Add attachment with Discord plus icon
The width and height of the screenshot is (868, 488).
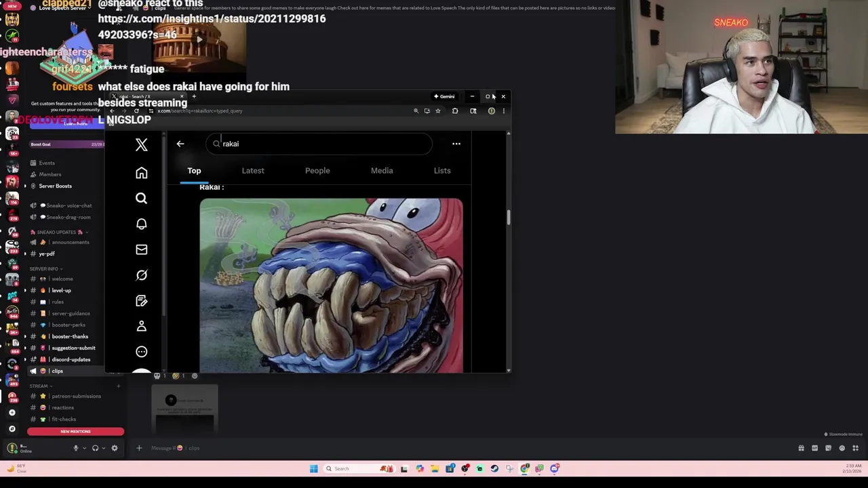(139, 448)
